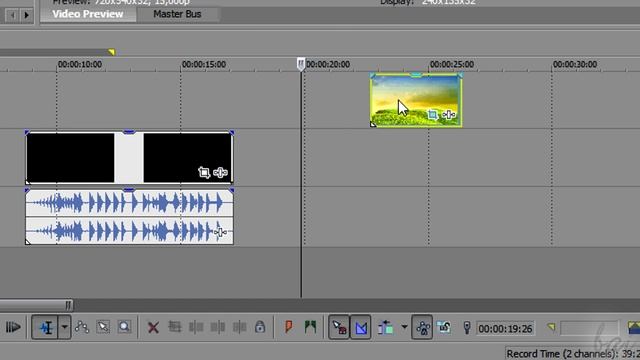Image resolution: width=640 pixels, height=360 pixels.
Task: Open Pan/Crop on the landscape event
Action: (x=433, y=115)
